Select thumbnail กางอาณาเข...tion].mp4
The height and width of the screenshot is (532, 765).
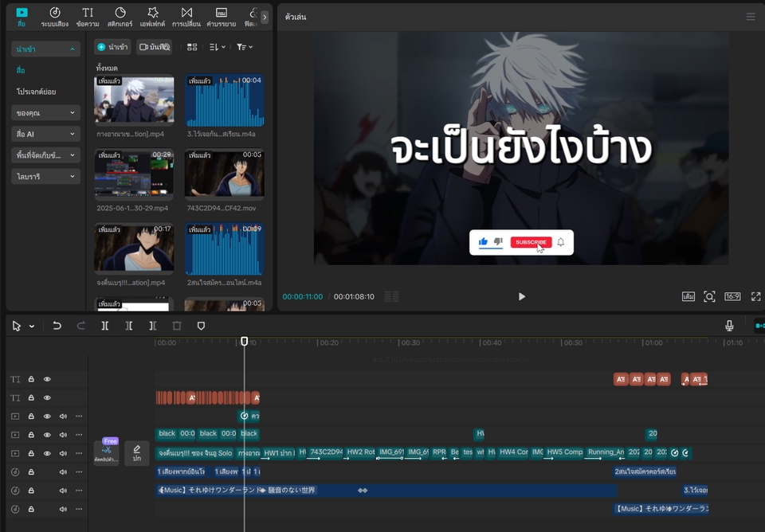[134, 99]
